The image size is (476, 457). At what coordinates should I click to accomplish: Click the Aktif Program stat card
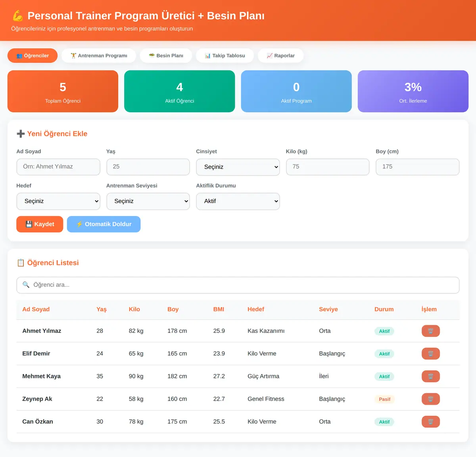click(x=296, y=91)
